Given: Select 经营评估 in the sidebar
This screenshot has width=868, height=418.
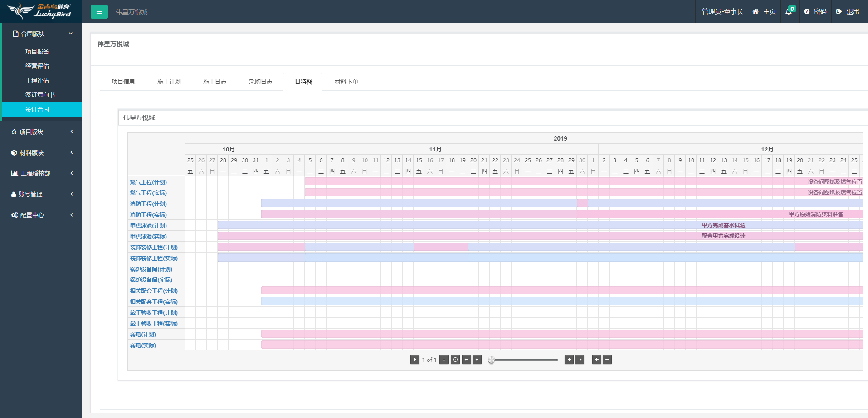Looking at the screenshot, I should [x=37, y=66].
